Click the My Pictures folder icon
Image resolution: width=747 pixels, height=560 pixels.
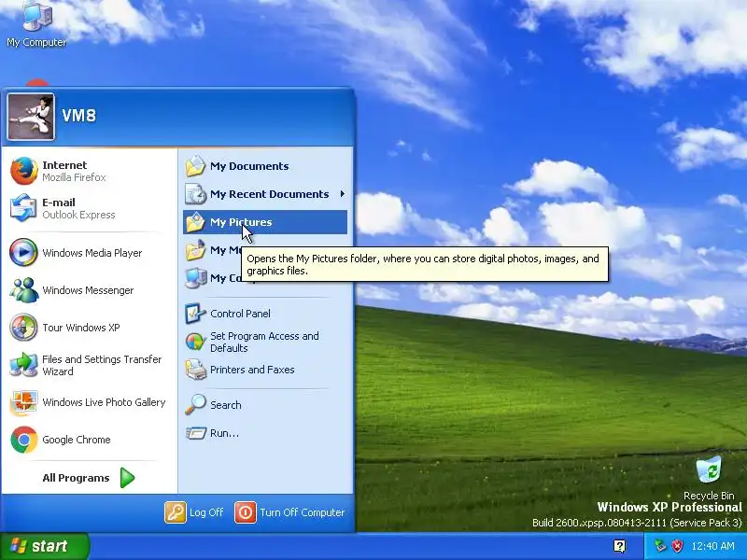tap(195, 222)
